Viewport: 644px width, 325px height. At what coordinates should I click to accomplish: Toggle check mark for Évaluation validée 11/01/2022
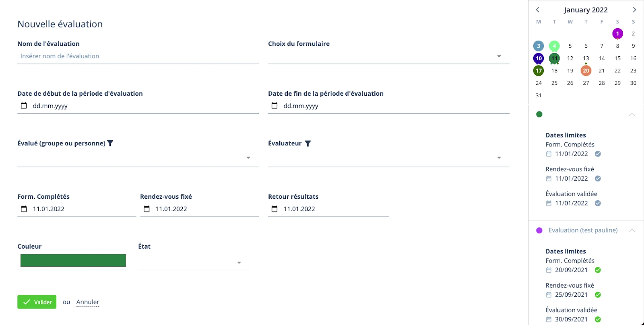point(598,203)
